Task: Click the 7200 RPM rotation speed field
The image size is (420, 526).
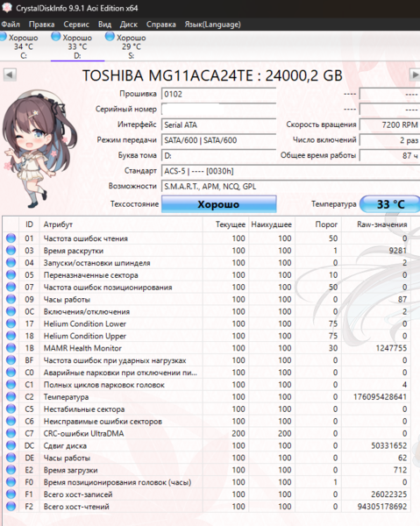Action: click(x=390, y=124)
